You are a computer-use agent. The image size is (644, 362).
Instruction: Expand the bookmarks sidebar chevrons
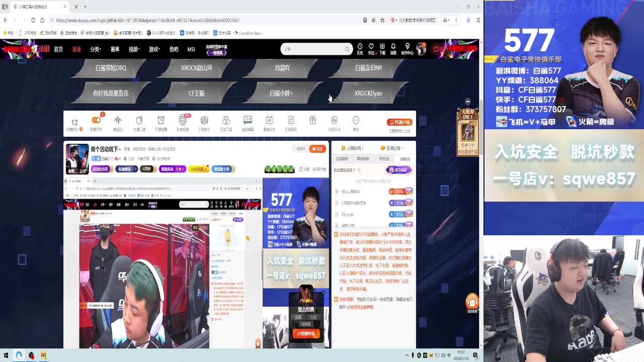pyautogui.click(x=5, y=20)
